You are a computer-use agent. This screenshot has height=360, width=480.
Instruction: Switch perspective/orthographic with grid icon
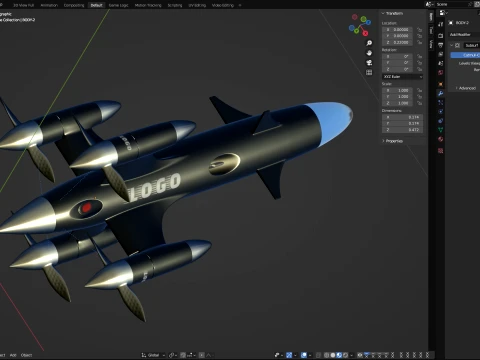[369, 72]
